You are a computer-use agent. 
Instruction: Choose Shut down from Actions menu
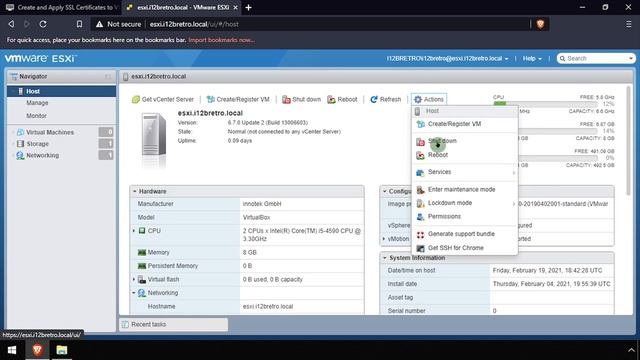[x=442, y=141]
